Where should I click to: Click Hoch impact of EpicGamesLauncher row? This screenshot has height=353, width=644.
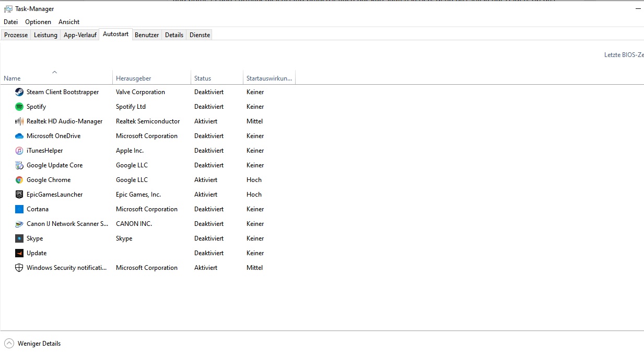254,195
